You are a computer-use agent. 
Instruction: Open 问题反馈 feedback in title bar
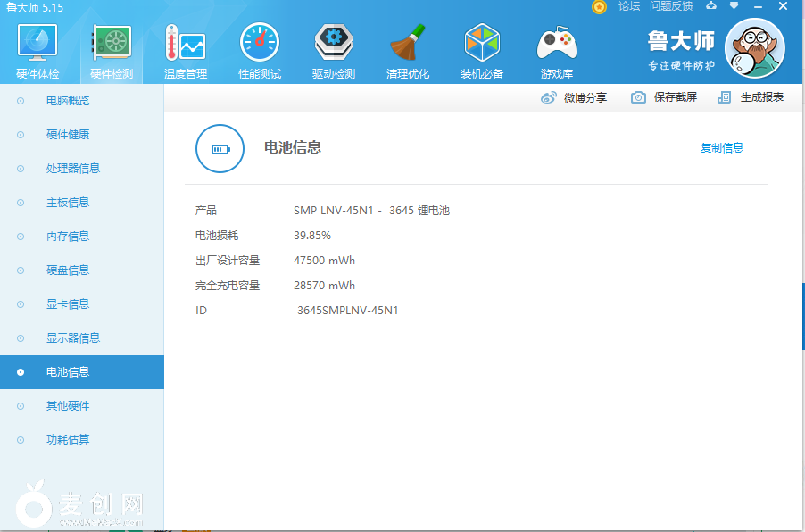pos(671,6)
